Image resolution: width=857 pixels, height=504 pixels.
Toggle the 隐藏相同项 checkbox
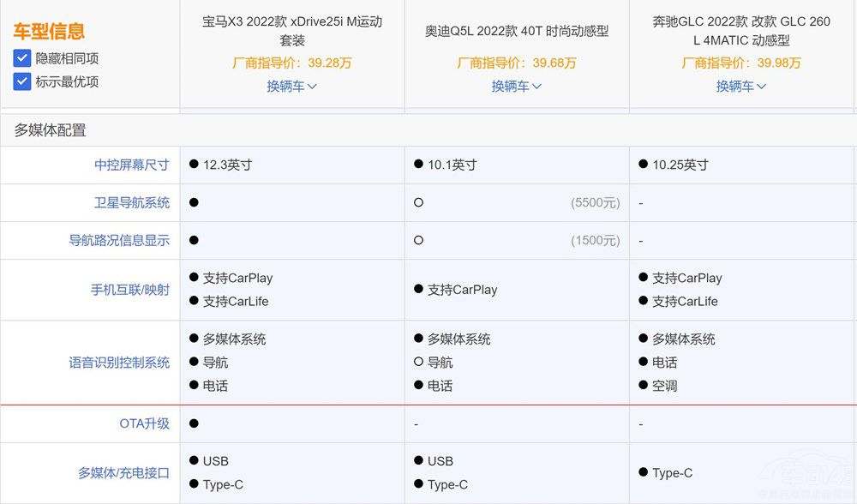22,58
